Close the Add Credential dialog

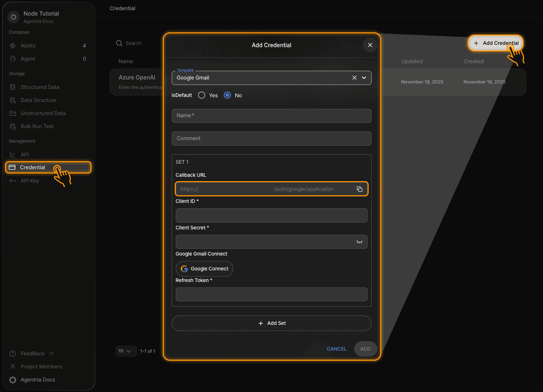370,45
